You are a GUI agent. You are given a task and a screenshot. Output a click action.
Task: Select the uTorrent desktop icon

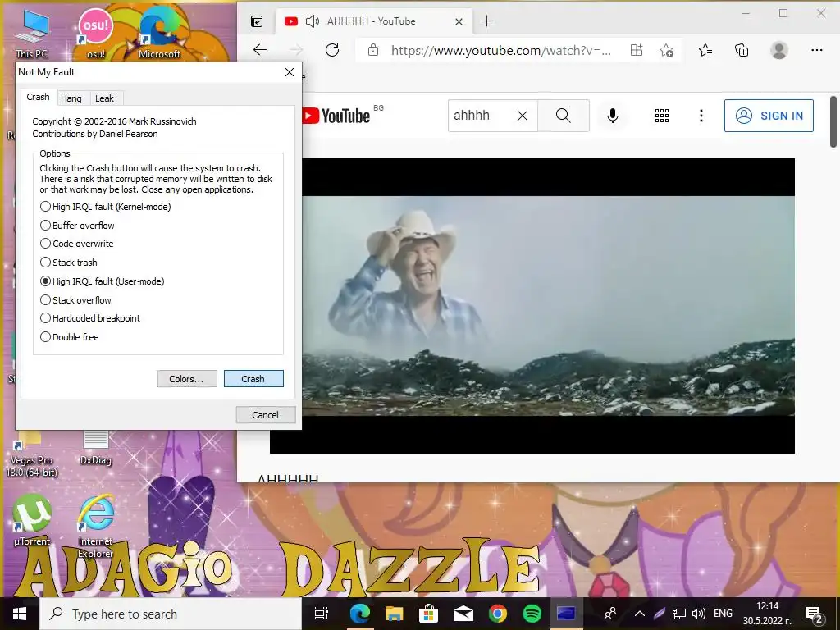click(32, 520)
